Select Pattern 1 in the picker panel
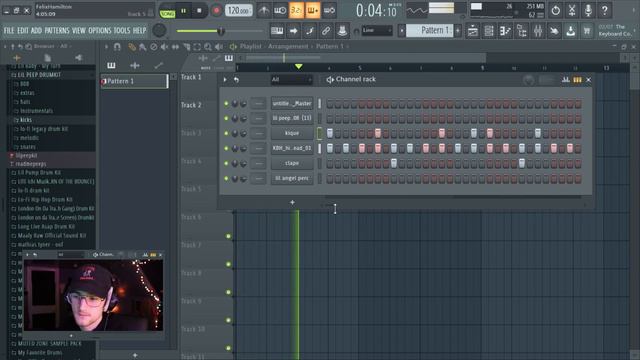Screen dimensions: 640x360 pos(134,81)
